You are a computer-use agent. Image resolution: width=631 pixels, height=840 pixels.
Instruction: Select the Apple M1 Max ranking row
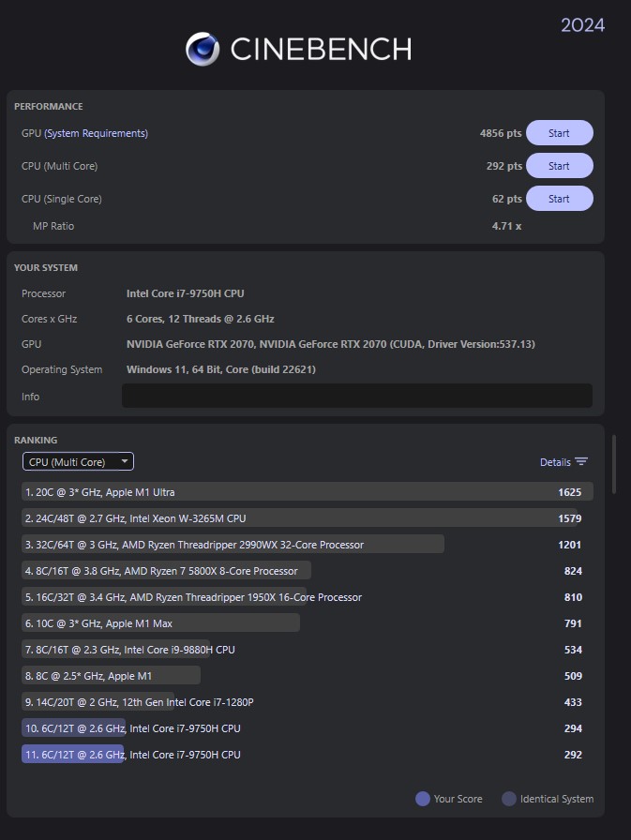pyautogui.click(x=307, y=623)
